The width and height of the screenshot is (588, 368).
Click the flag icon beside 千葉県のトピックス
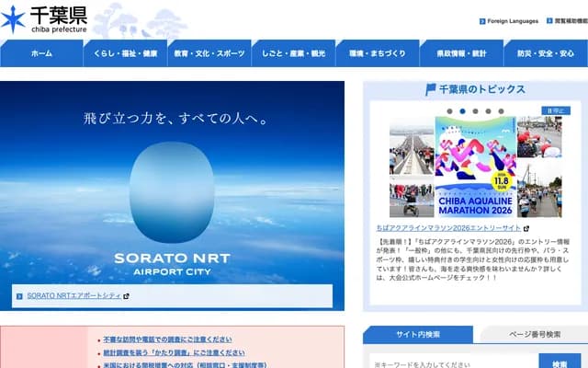tap(431, 89)
